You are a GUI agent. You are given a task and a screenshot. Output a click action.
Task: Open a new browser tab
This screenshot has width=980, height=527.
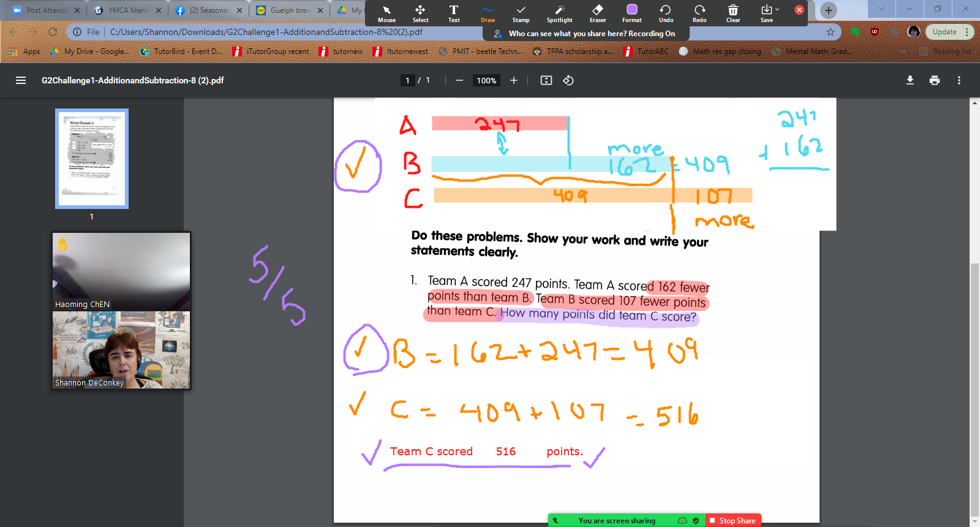[829, 10]
